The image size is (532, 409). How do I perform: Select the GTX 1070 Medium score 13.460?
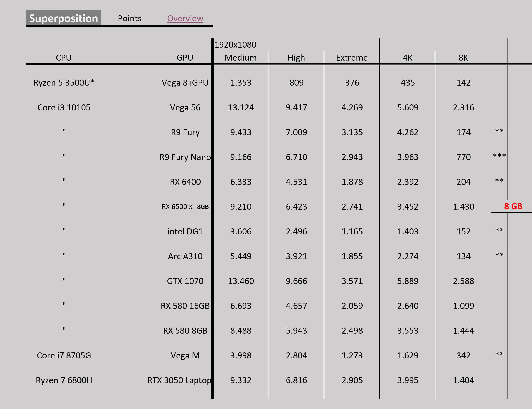point(241,281)
